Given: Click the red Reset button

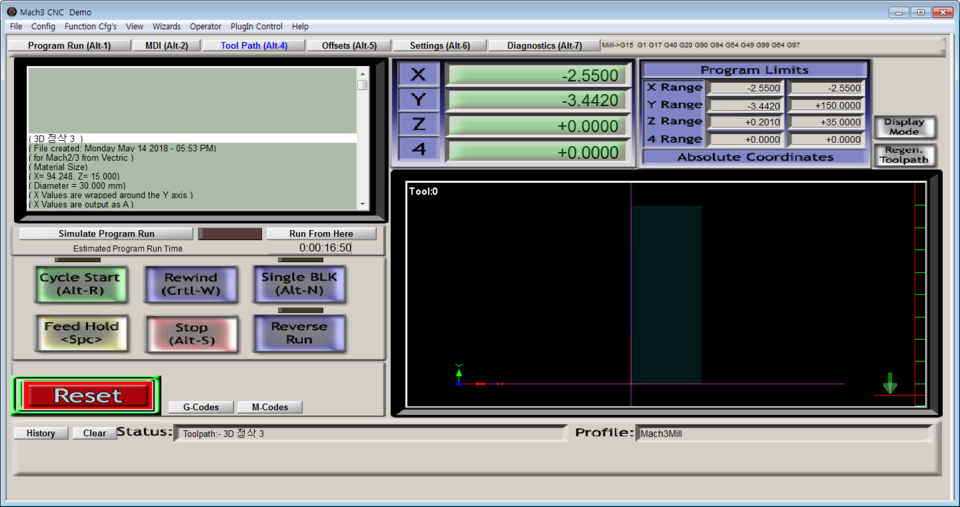Looking at the screenshot, I should [87, 396].
